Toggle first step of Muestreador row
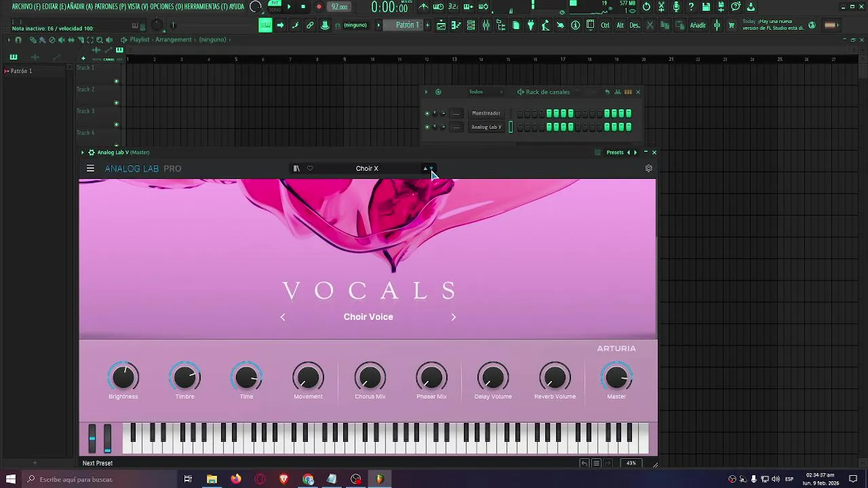 (520, 113)
